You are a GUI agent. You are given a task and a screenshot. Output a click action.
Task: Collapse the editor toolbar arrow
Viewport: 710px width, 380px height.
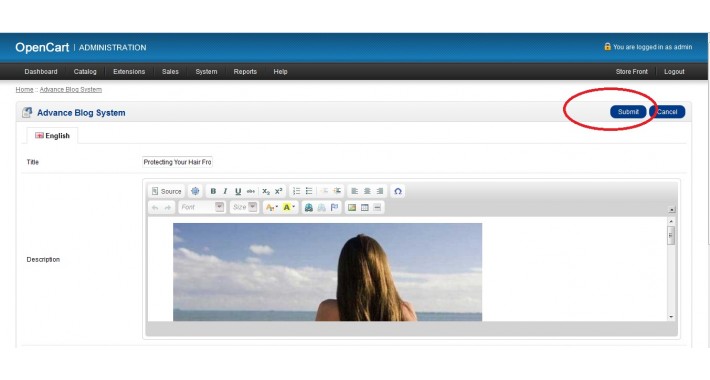(x=672, y=210)
